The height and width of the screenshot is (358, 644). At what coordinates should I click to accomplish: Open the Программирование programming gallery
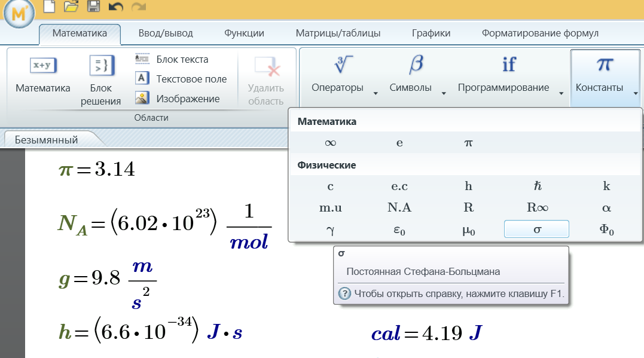point(503,74)
